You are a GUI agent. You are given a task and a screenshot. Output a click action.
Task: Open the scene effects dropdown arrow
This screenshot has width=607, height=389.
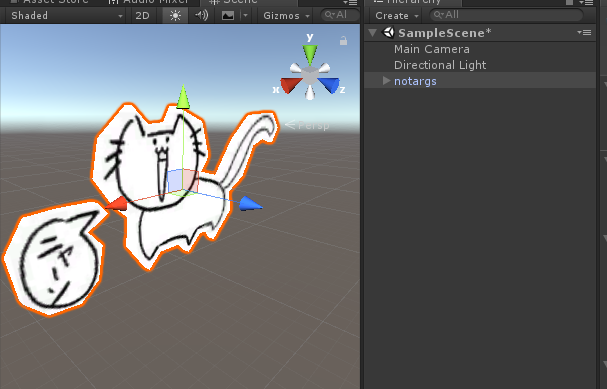[245, 15]
